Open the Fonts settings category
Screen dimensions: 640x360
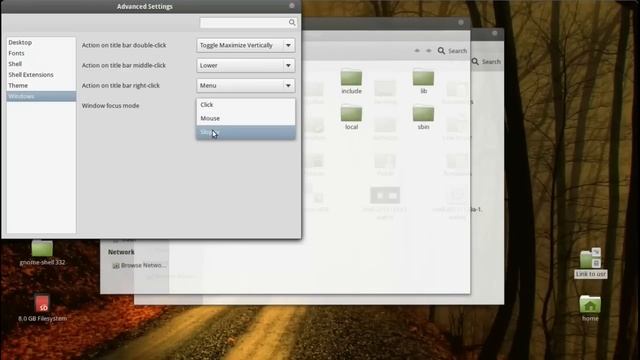coord(16,53)
